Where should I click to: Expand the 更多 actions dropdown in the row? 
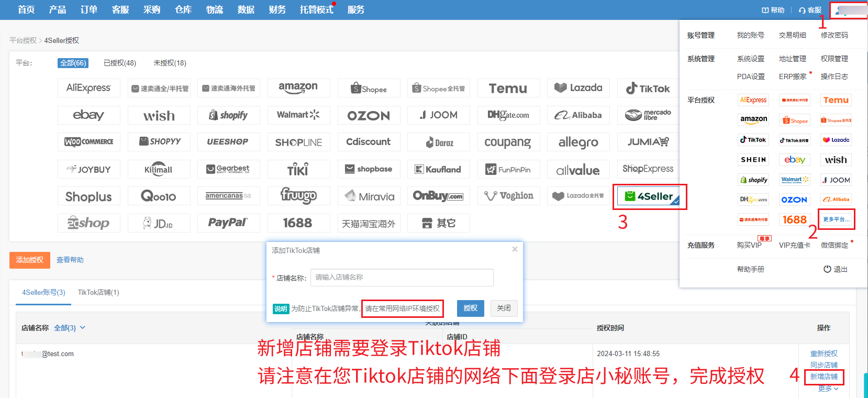(x=828, y=389)
